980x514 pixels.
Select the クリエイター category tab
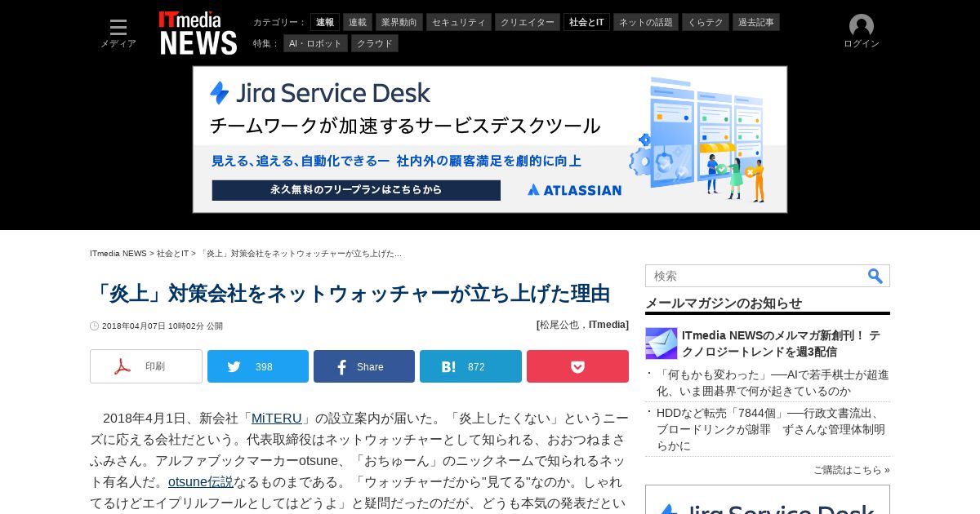(x=528, y=22)
